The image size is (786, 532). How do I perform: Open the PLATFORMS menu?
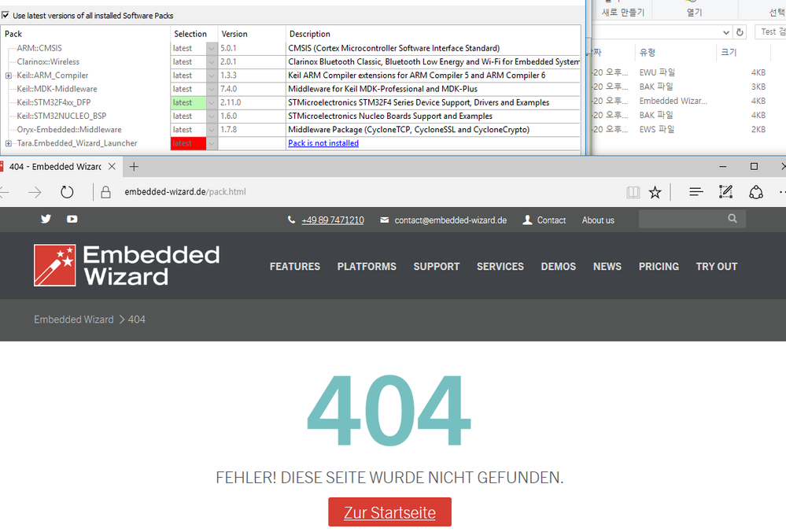coord(367,266)
